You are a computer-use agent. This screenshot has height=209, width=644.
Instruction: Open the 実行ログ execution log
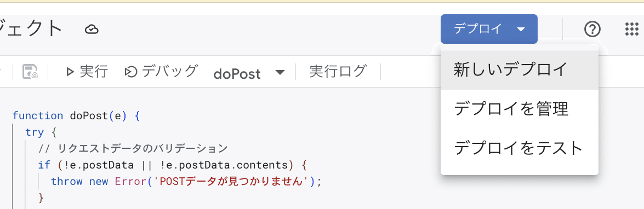click(x=337, y=71)
